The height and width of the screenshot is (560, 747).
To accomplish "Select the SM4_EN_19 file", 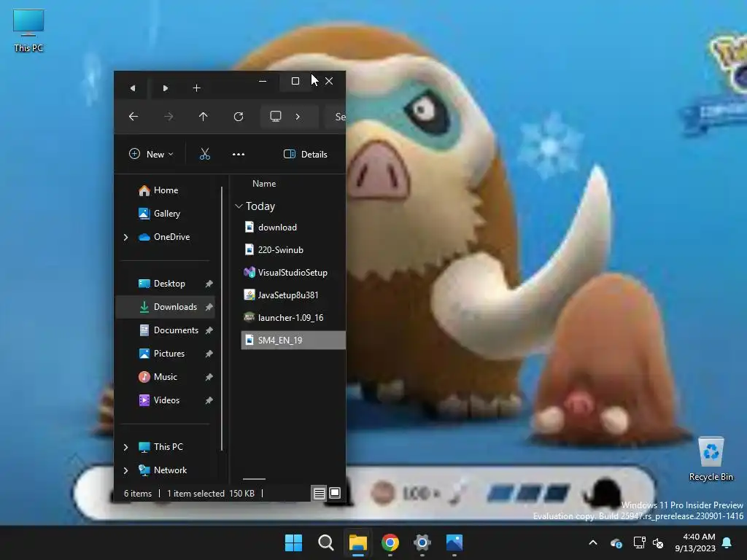I will click(x=293, y=340).
